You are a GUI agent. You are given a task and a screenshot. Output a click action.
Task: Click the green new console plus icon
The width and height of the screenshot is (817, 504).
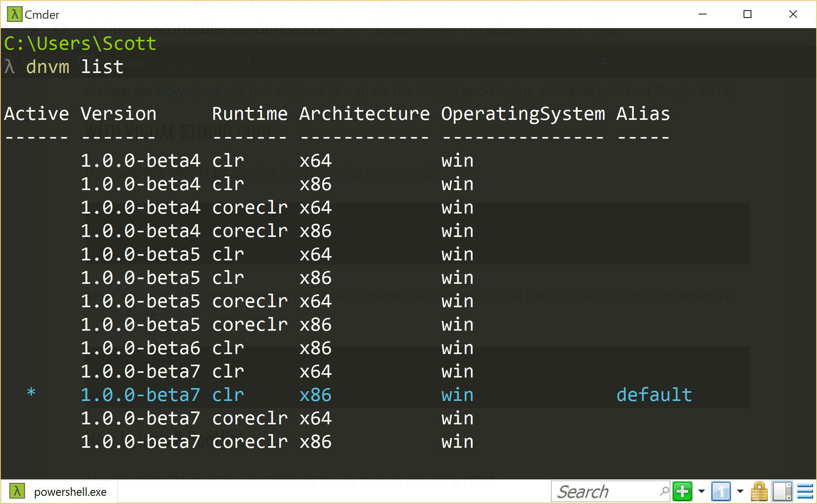pos(682,492)
